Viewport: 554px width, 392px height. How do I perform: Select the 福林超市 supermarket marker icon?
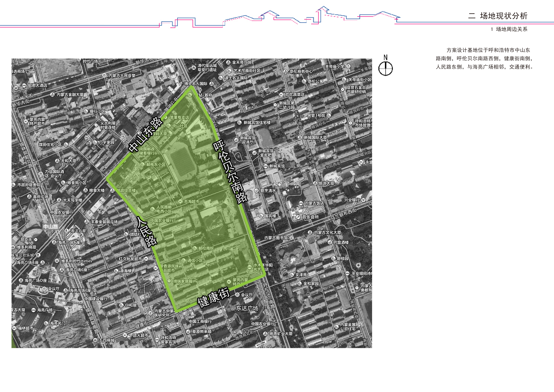tap(15, 328)
